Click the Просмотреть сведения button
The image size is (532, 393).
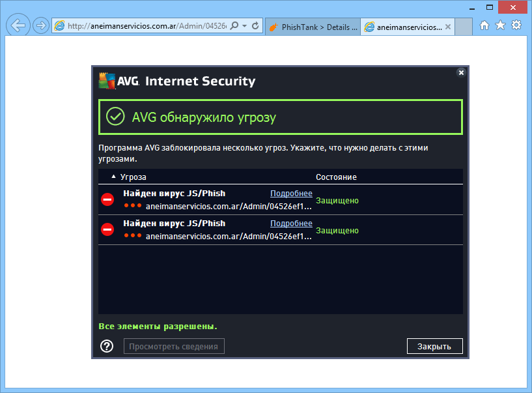tap(173, 346)
